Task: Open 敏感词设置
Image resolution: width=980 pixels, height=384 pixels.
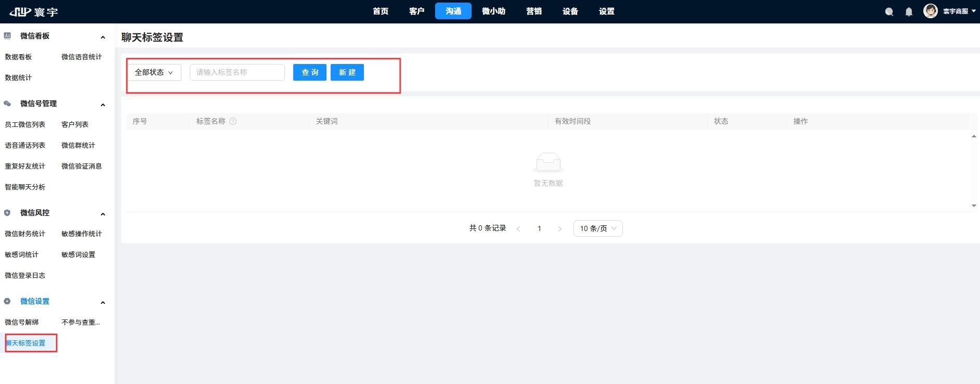Action: pos(78,254)
